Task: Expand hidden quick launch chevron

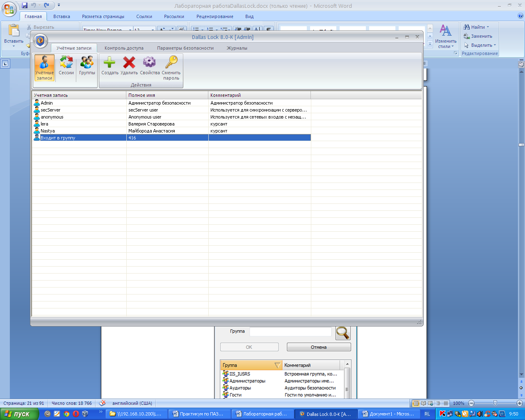Action: tap(100, 412)
